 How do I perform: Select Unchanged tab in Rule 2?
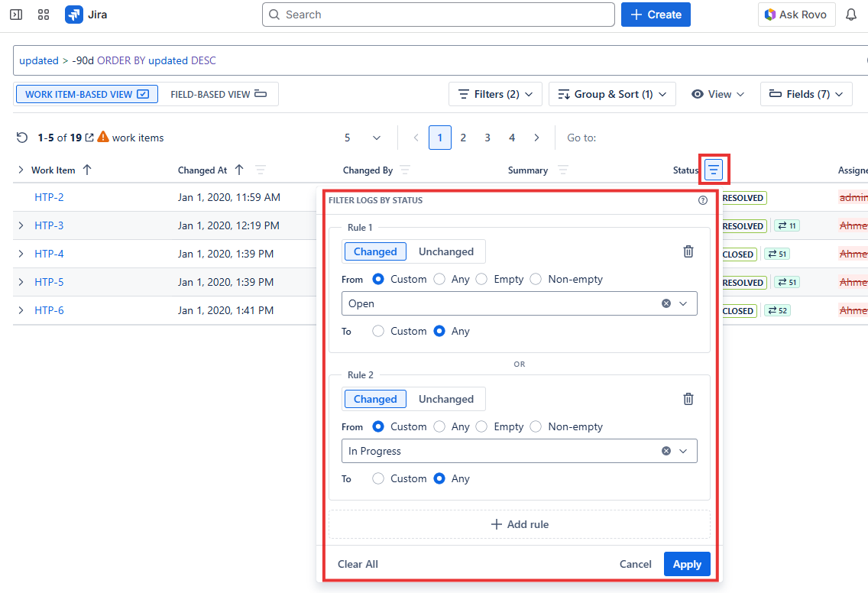(x=445, y=399)
